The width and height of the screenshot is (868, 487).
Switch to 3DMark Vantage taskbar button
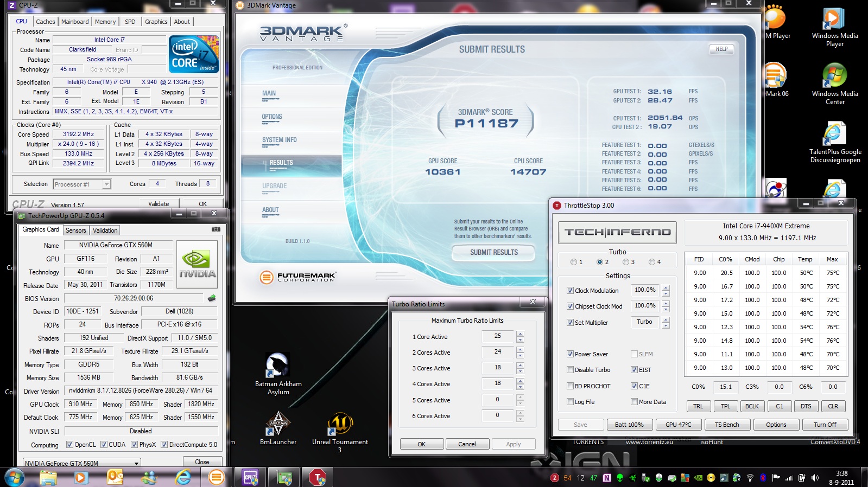pyautogui.click(x=217, y=477)
